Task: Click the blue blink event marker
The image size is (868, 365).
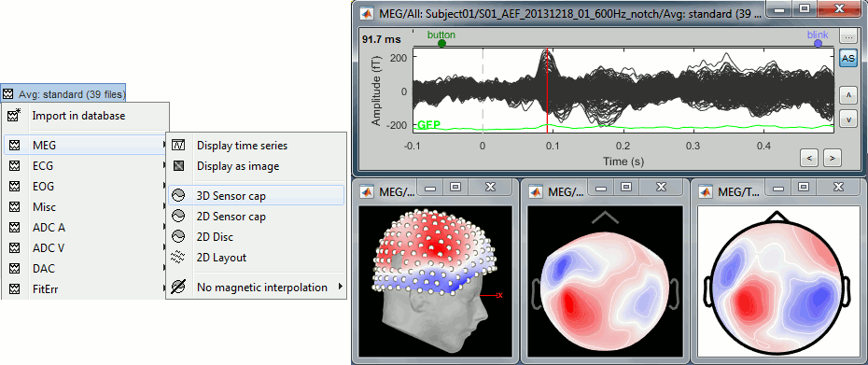Action: point(819,44)
